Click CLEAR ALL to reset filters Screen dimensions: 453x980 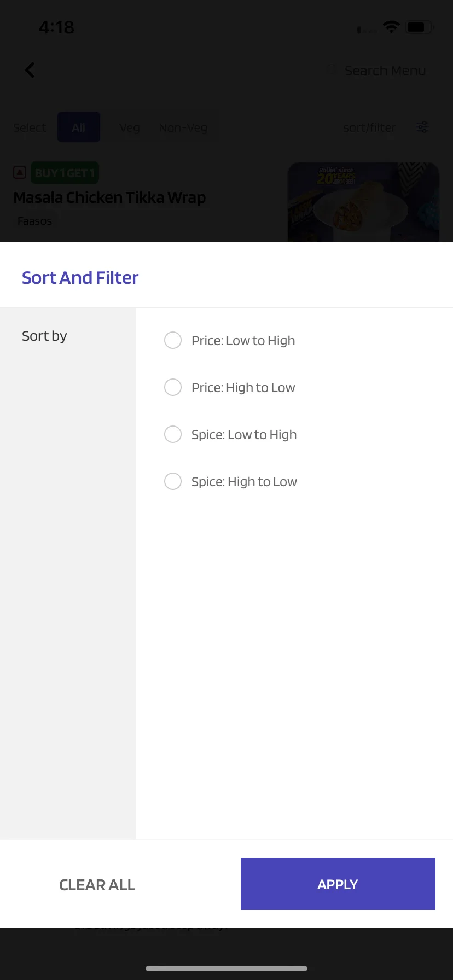(x=97, y=885)
